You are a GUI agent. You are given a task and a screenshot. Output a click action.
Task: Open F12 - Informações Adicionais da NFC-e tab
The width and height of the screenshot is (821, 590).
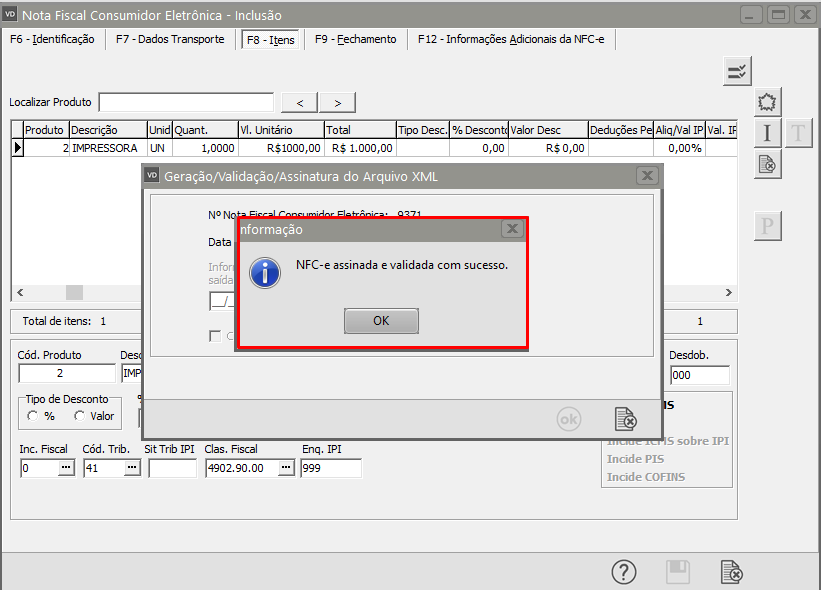point(511,39)
